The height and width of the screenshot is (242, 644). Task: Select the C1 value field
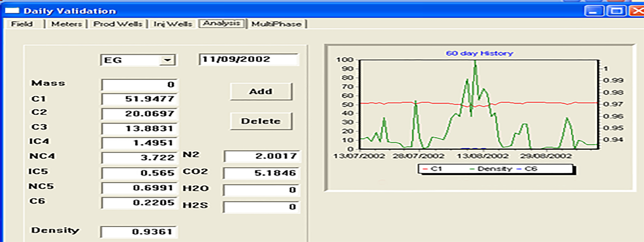coord(140,99)
